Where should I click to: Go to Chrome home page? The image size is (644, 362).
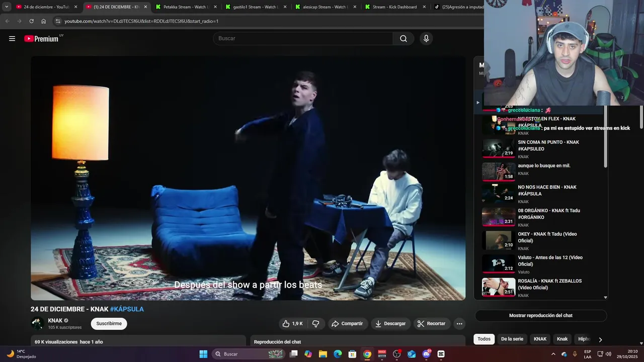point(43,21)
